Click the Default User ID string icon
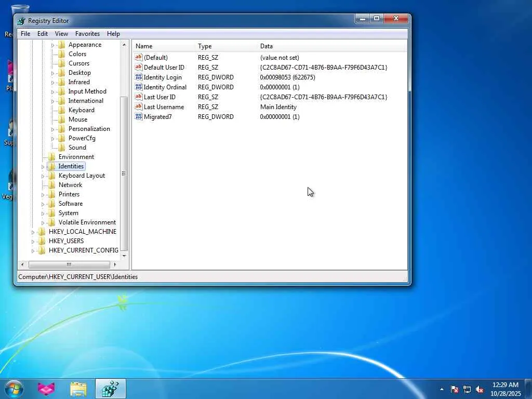Viewport: 532px width, 399px height. 138,68
